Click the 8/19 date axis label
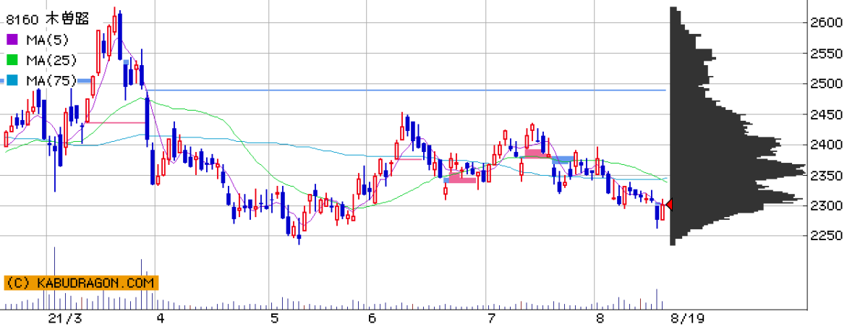Image resolution: width=868 pixels, height=327 pixels. point(687,318)
